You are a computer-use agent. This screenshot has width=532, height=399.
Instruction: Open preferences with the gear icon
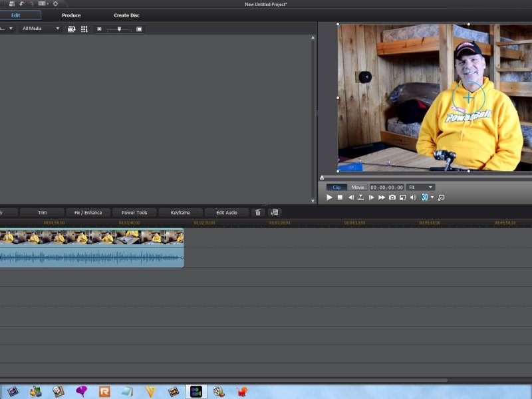[x=55, y=4]
